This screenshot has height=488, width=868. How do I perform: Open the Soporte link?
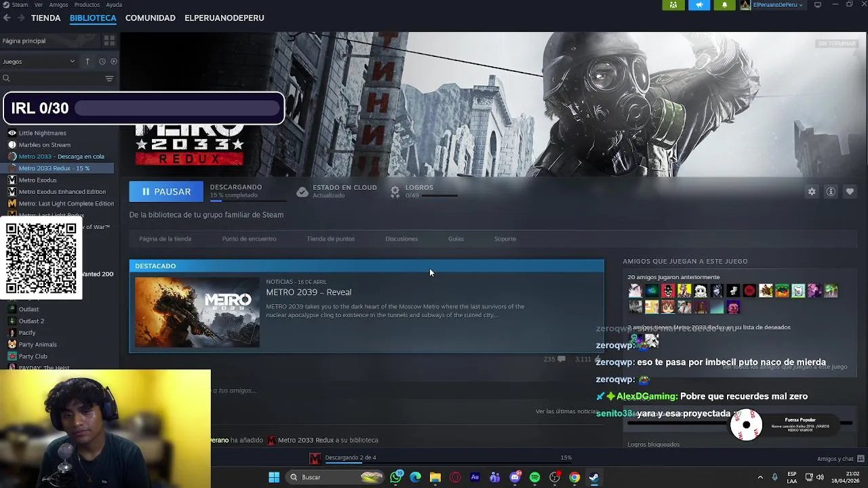pyautogui.click(x=505, y=239)
